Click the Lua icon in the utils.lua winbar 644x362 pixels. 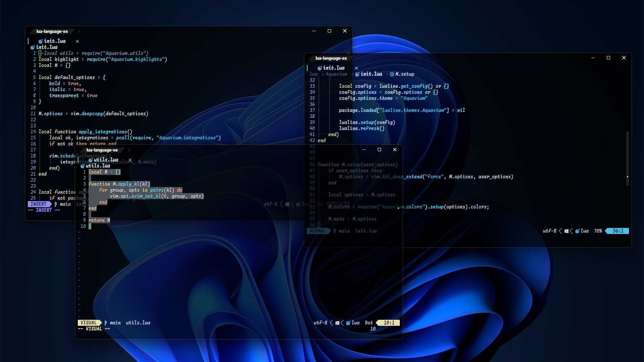click(x=83, y=166)
